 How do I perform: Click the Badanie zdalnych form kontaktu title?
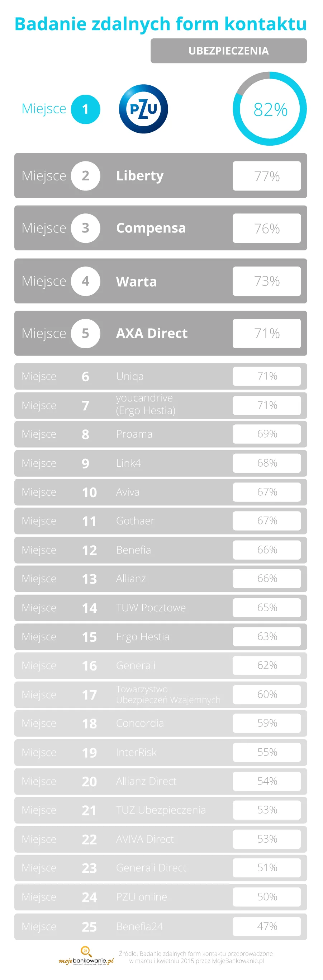(161, 24)
